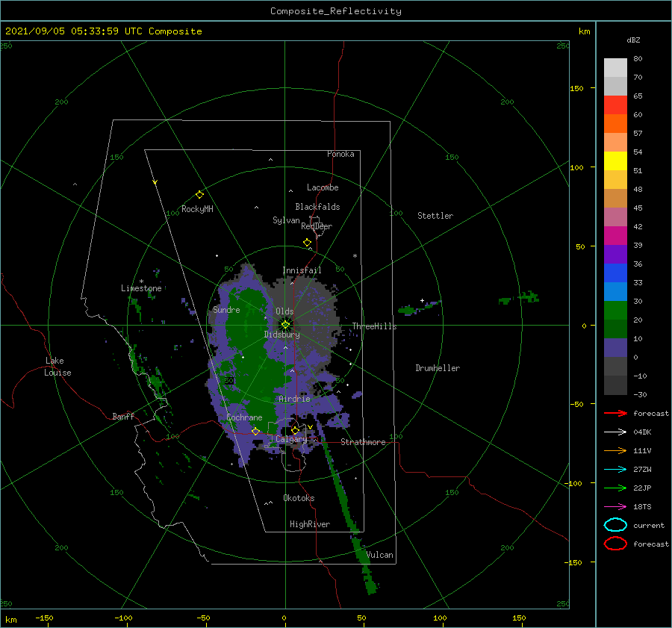Click the yellow diamond marker above Calgary
The image size is (672, 628).
coord(295,430)
